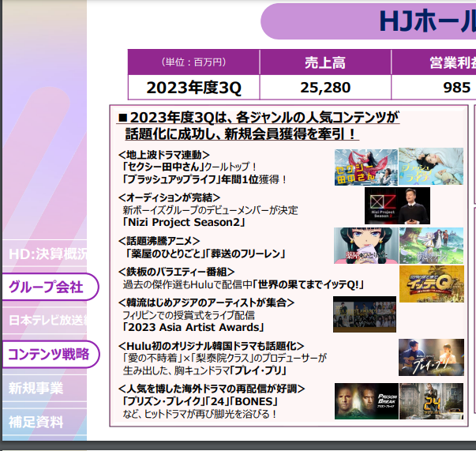Click the Prison Break thumbnail
Viewport: 476px width, 451px height.
(366, 401)
